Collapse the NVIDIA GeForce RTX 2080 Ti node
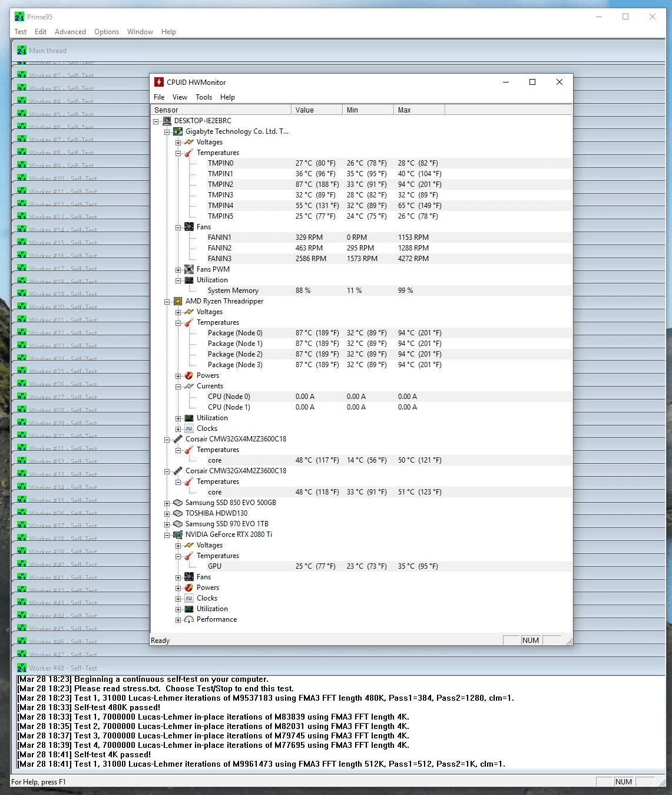Viewport: 672px width, 795px height. click(x=167, y=535)
